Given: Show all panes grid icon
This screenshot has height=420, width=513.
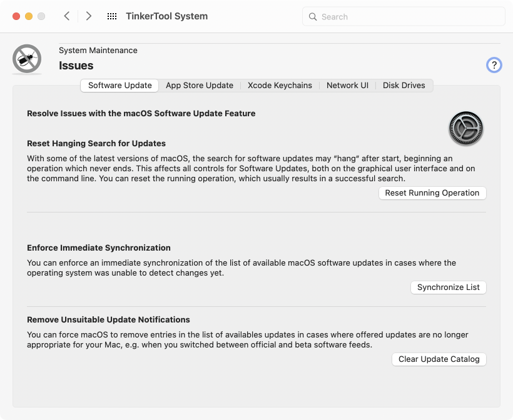Looking at the screenshot, I should click(x=112, y=16).
